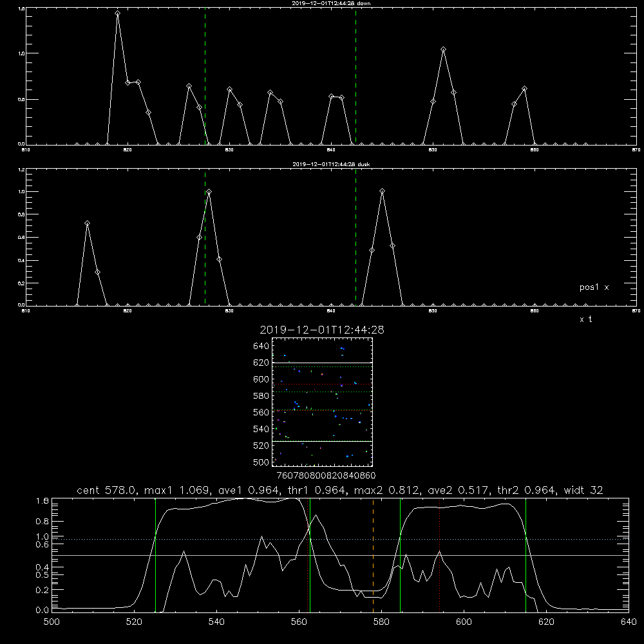Image resolution: width=644 pixels, height=644 pixels.
Task: Click the dusk plot peak marker near 845
Action: click(x=383, y=191)
